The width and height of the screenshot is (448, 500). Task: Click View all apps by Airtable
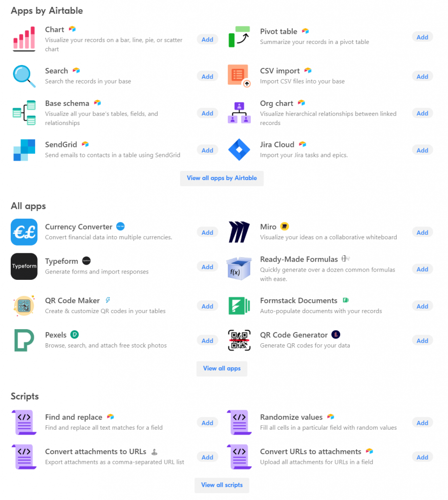click(x=222, y=178)
